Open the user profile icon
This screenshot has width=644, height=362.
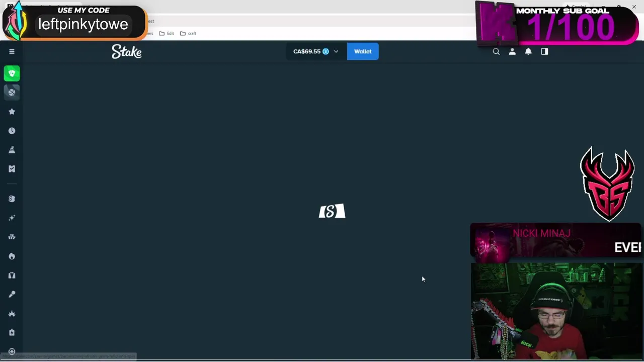(x=512, y=51)
